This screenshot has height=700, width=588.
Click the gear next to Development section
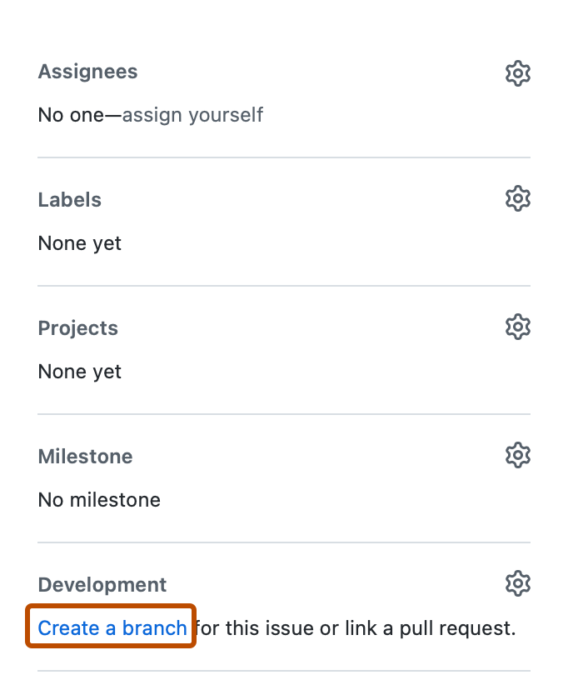(517, 583)
